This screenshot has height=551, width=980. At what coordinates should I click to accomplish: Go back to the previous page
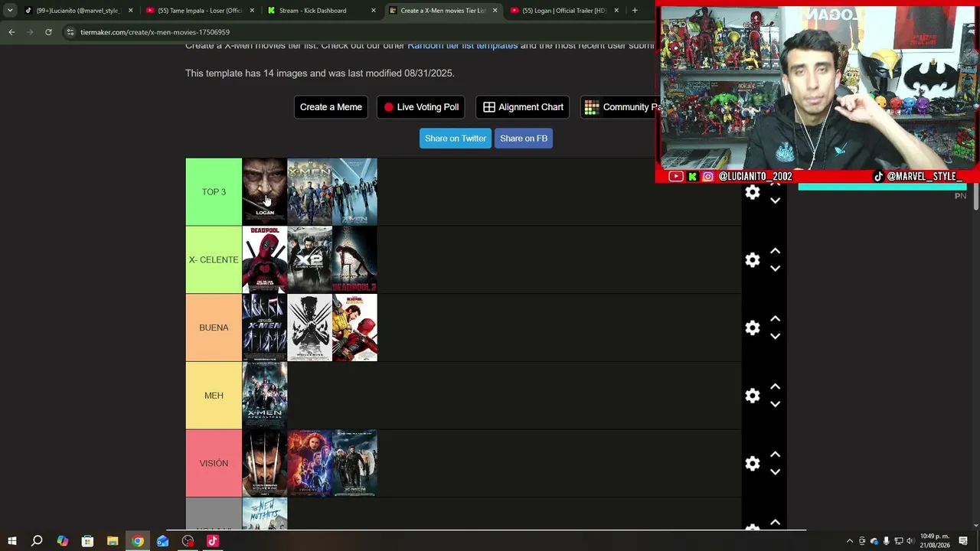point(11,32)
